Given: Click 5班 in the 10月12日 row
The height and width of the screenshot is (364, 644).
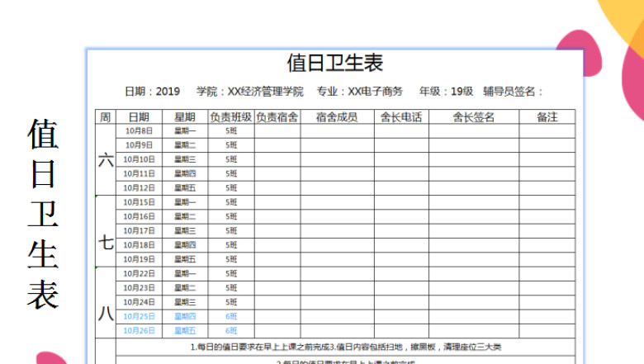Looking at the screenshot, I should point(231,188).
